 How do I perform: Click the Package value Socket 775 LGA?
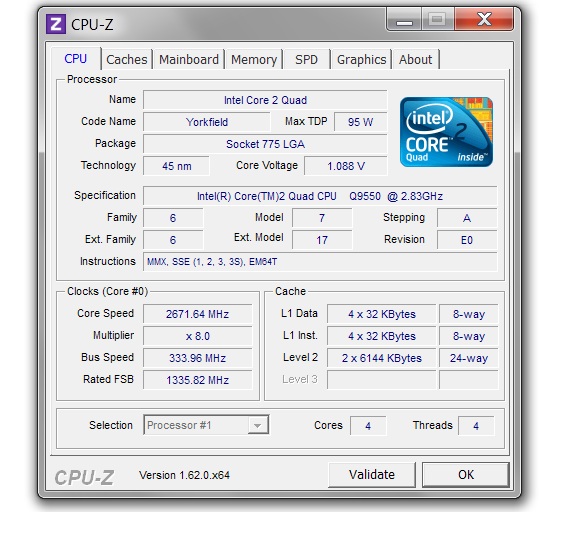[265, 144]
